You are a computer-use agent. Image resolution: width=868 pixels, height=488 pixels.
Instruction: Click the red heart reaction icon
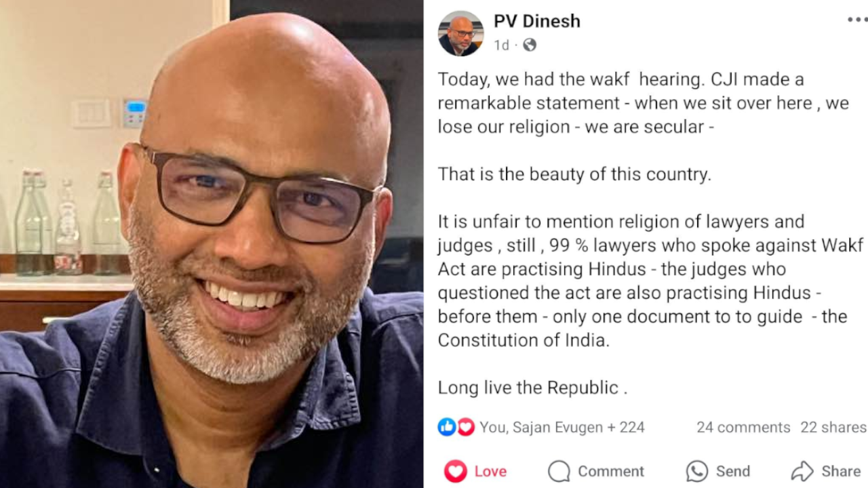tap(465, 427)
